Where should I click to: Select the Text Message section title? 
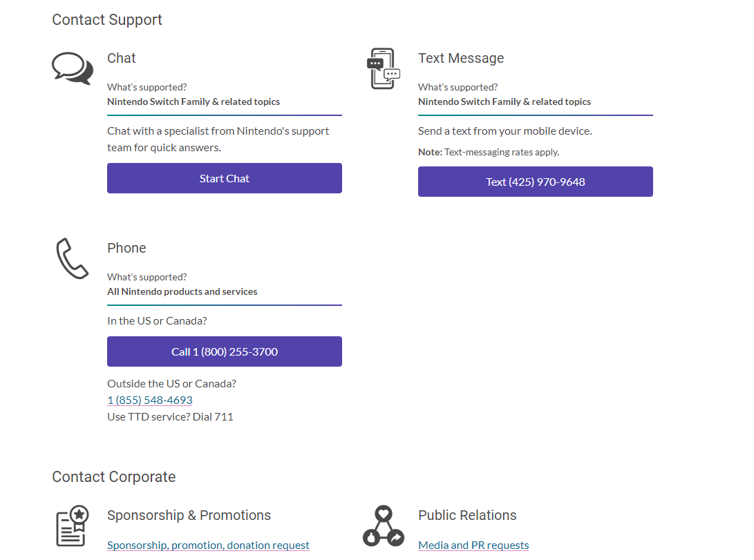pos(461,58)
